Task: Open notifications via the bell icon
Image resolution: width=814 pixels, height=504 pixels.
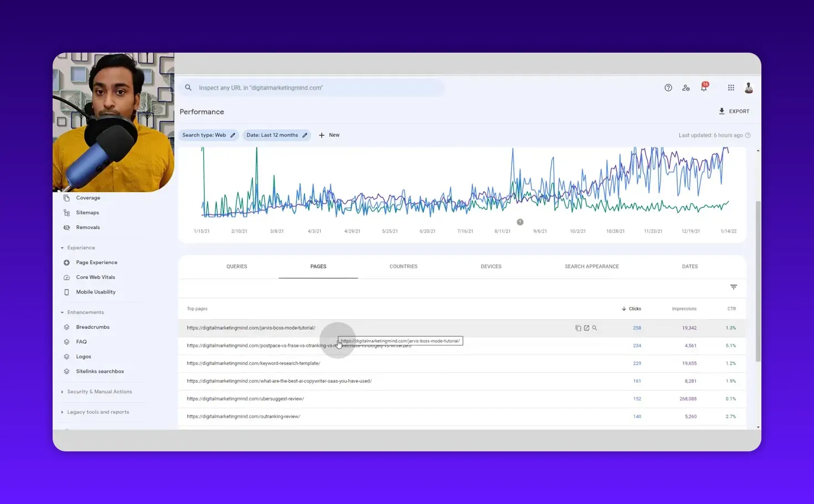Action: coord(704,89)
